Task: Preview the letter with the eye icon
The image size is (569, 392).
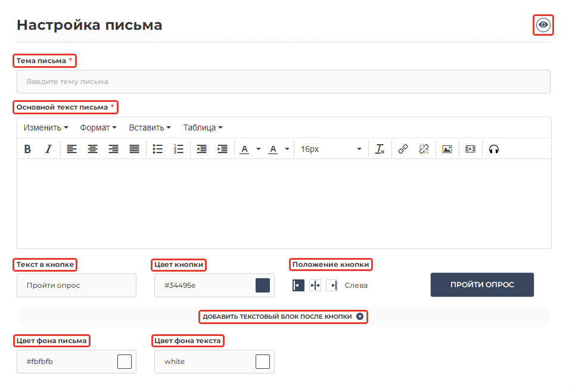Action: (543, 24)
